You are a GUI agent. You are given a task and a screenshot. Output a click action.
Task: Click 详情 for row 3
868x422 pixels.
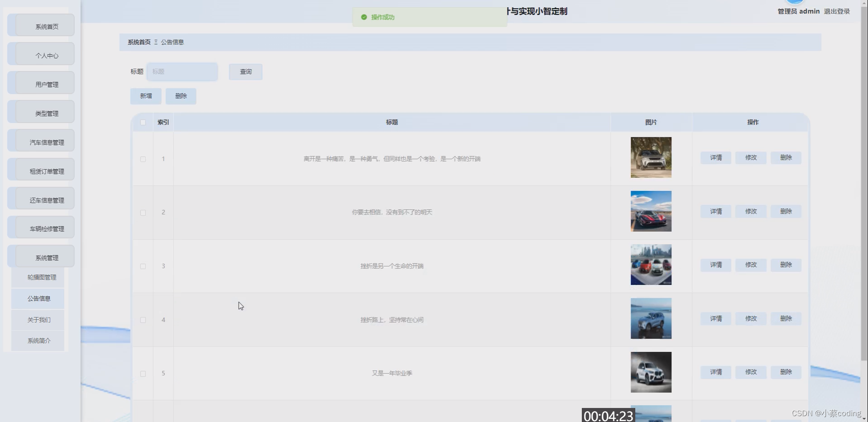pos(716,265)
